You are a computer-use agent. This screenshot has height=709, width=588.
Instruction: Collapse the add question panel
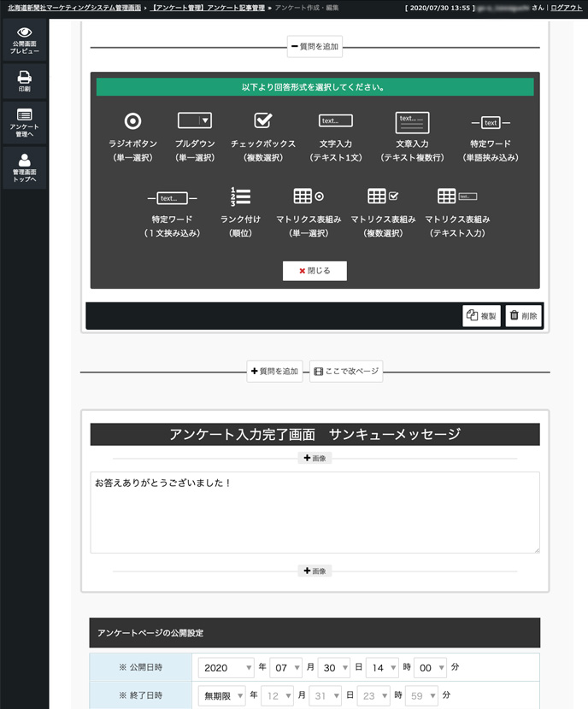click(315, 47)
